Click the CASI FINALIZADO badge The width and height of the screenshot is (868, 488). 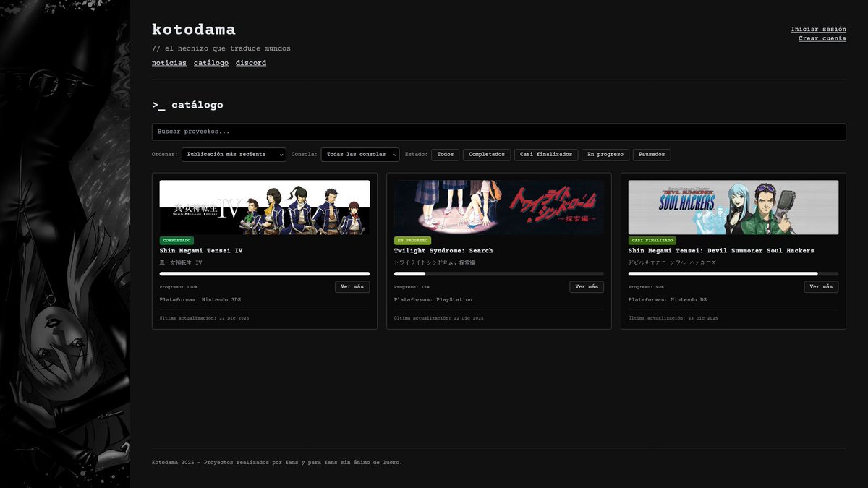tap(652, 240)
